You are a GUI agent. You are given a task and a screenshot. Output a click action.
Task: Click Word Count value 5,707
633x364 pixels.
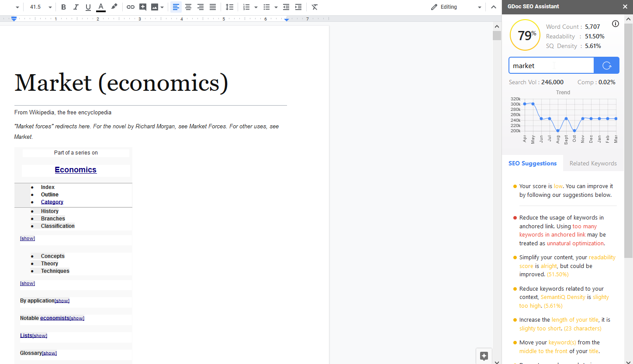coord(592,27)
